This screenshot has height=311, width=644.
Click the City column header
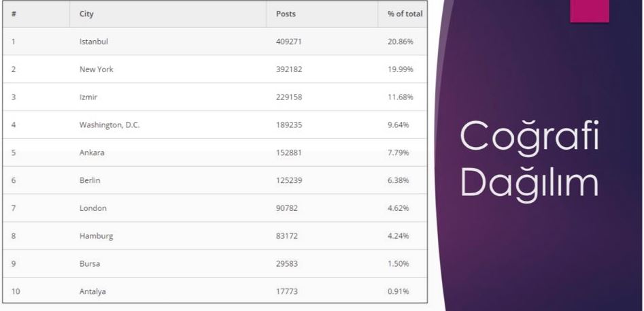point(86,14)
